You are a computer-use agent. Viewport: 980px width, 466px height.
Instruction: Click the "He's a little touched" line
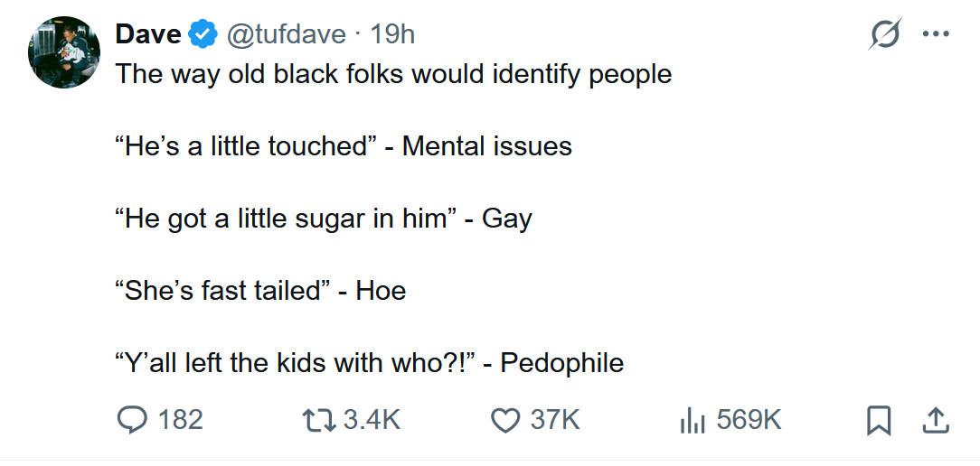[x=344, y=145]
